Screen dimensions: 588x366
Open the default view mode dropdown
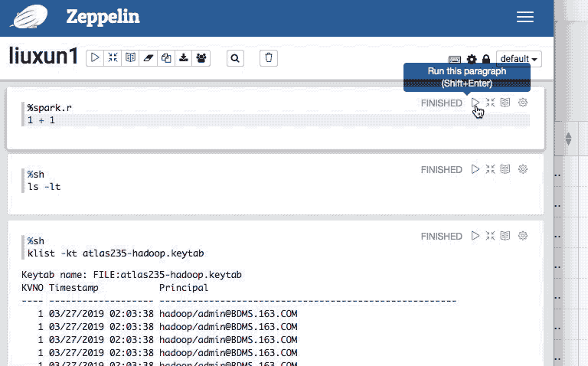(518, 59)
